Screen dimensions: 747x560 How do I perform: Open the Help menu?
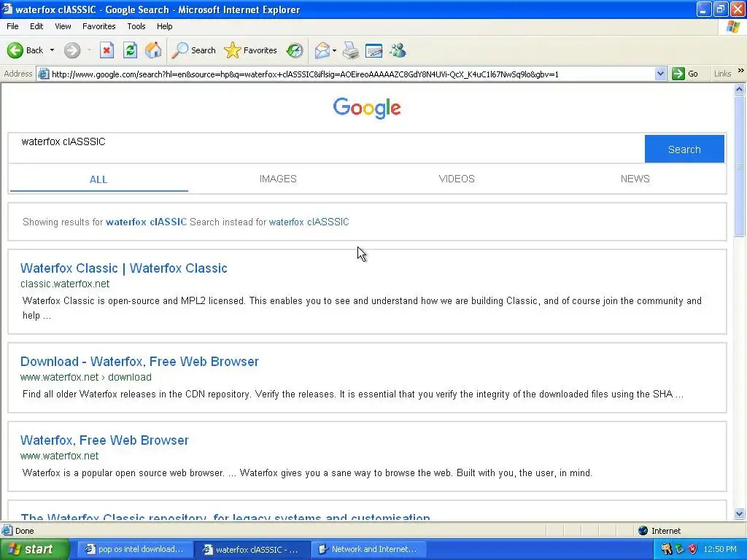point(164,26)
